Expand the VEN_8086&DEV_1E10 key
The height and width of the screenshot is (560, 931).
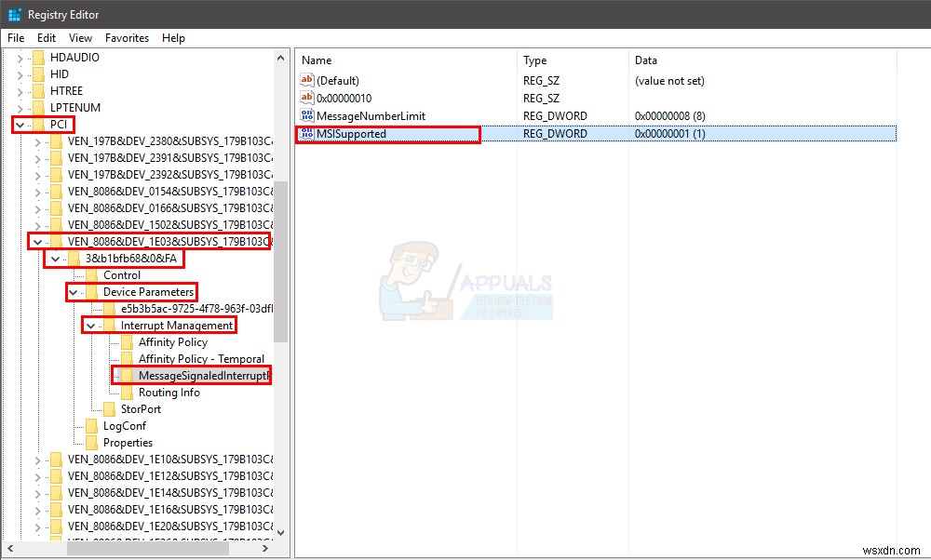click(x=38, y=460)
